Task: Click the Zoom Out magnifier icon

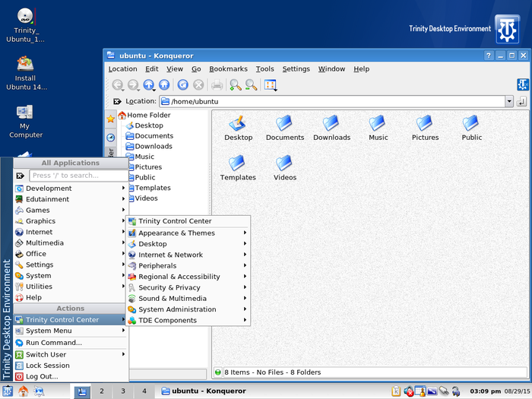Action: click(x=251, y=85)
